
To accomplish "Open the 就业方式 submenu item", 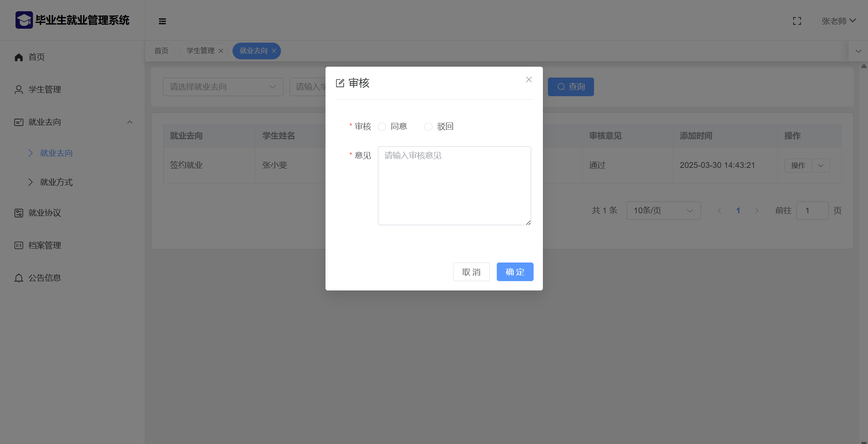I will 56,182.
